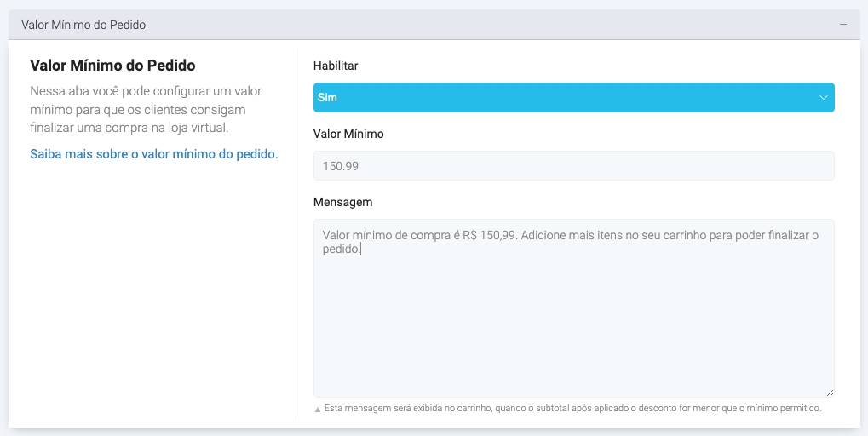Focus the Valor Mínimo input field

pyautogui.click(x=572, y=166)
